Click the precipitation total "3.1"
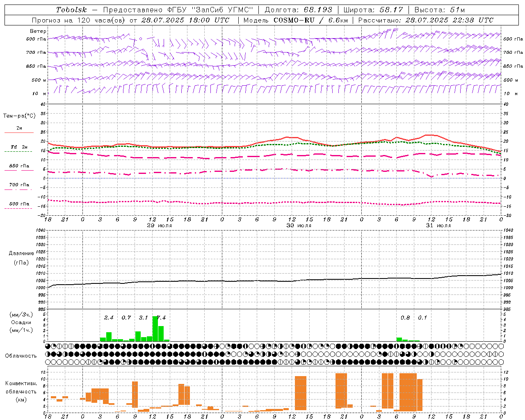 click(144, 318)
